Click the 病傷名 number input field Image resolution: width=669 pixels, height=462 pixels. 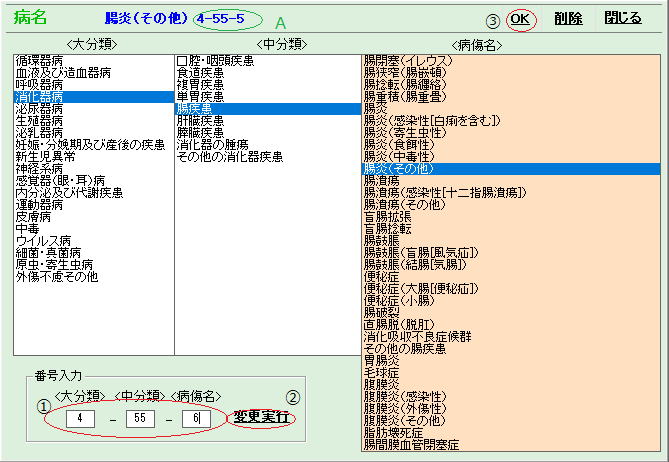pyautogui.click(x=197, y=416)
